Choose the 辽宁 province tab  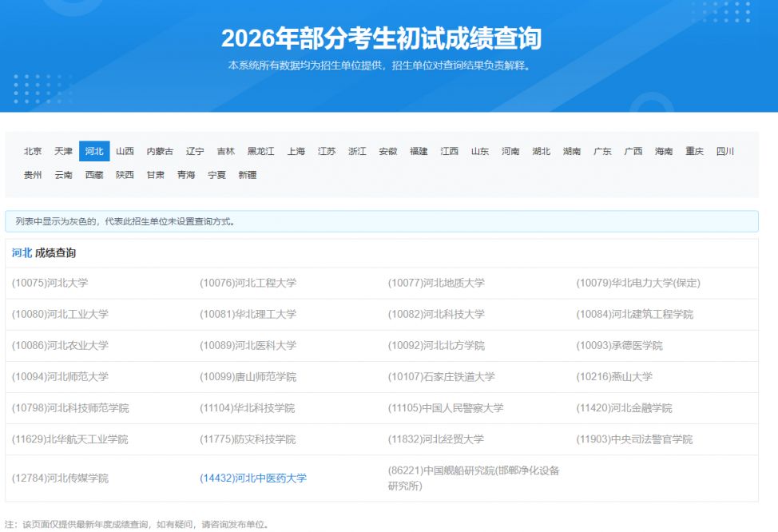195,151
